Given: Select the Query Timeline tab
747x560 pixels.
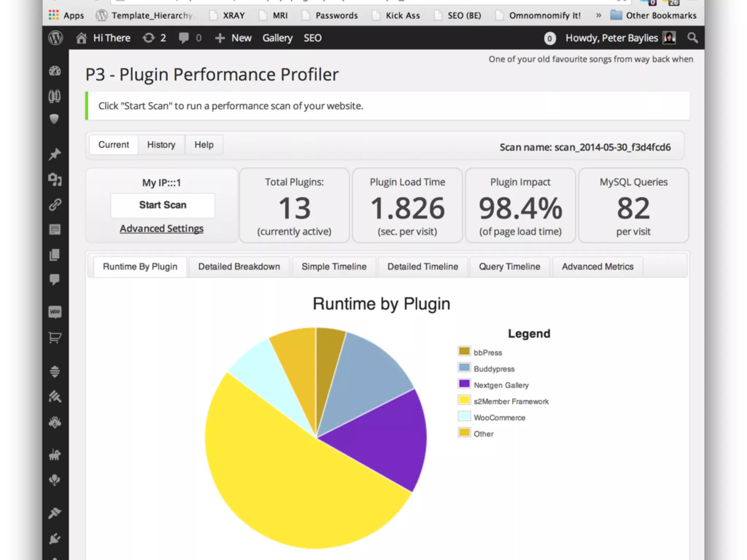Looking at the screenshot, I should coord(510,267).
